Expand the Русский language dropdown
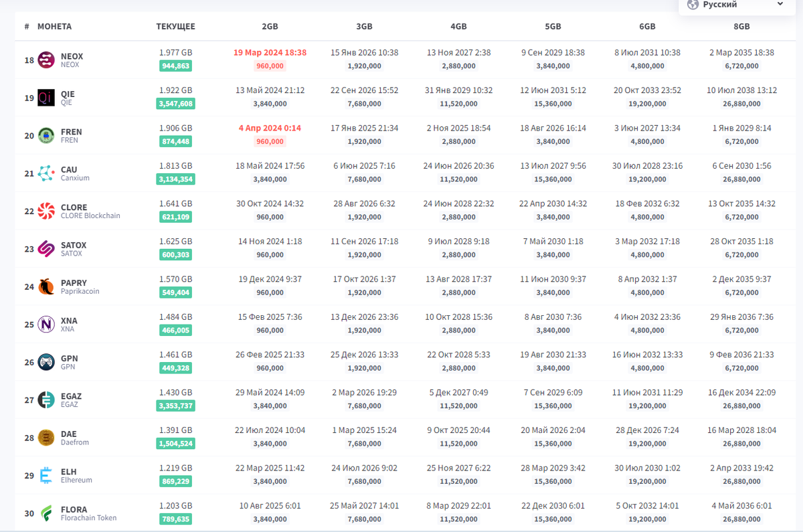Screen dimensions: 803x532 click(x=736, y=5)
